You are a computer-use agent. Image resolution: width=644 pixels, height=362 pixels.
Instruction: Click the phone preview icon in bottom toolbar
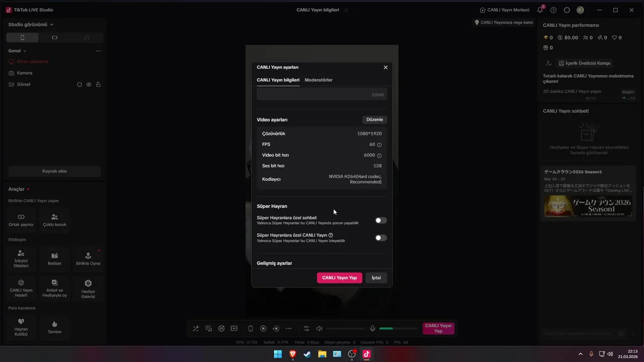[x=251, y=328]
